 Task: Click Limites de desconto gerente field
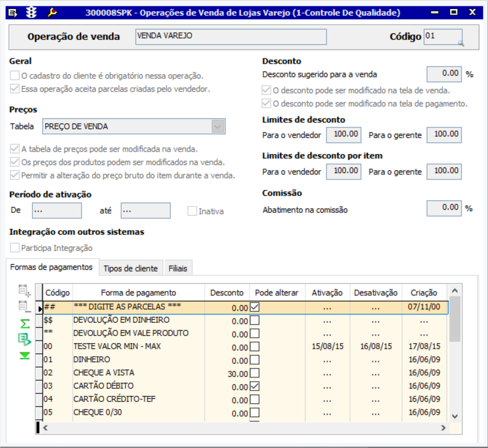(x=444, y=135)
